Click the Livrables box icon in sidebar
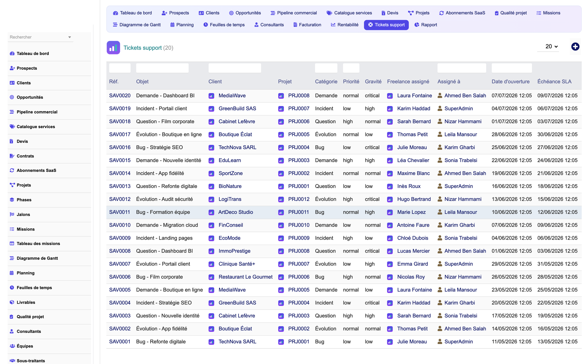588x364 pixels. 12,302
